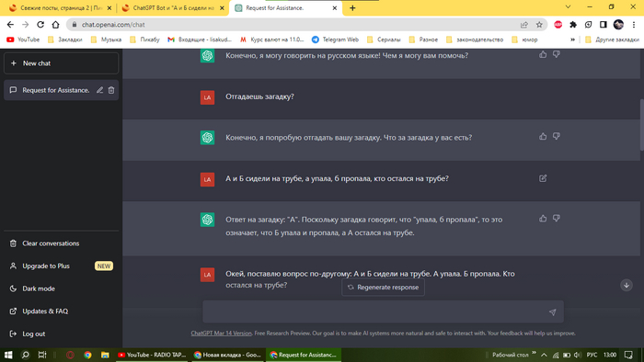
Task: Send message with paper plane icon
Action: point(552,312)
